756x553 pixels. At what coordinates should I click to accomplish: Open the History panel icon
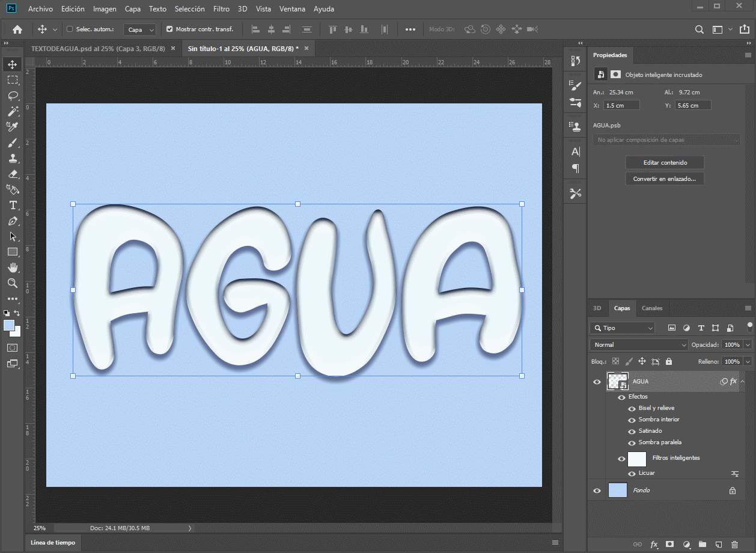point(576,61)
